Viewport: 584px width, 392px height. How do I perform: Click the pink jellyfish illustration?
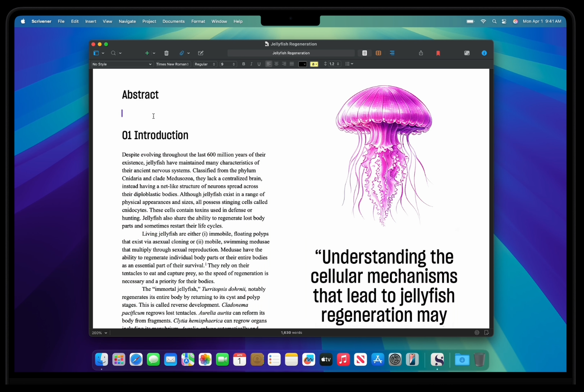pyautogui.click(x=384, y=155)
